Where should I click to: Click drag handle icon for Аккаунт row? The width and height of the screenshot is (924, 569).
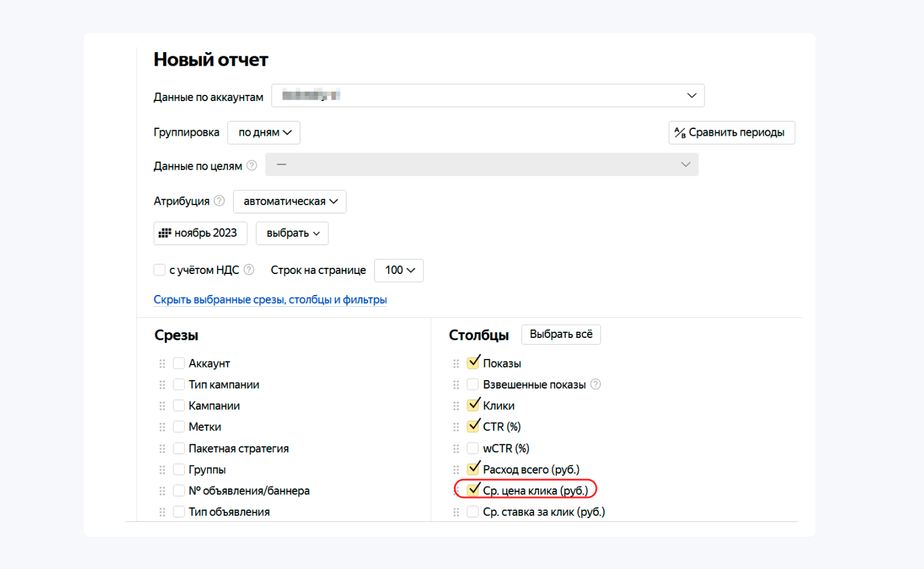(162, 364)
